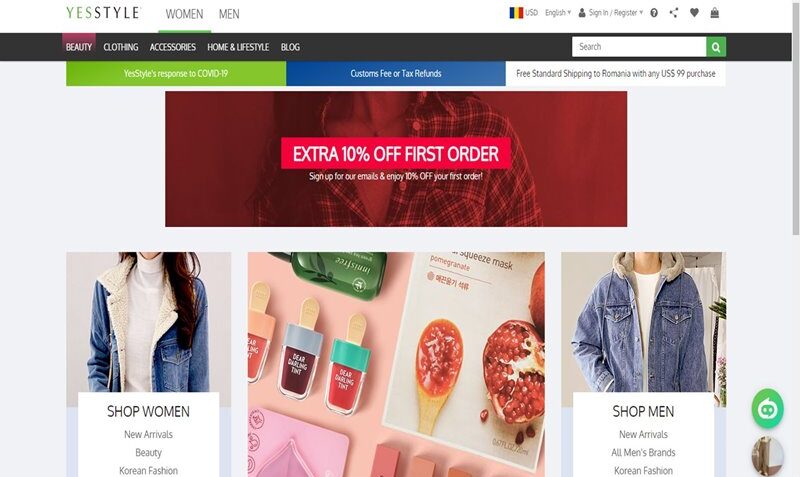Click the green search magnifier button

click(716, 47)
